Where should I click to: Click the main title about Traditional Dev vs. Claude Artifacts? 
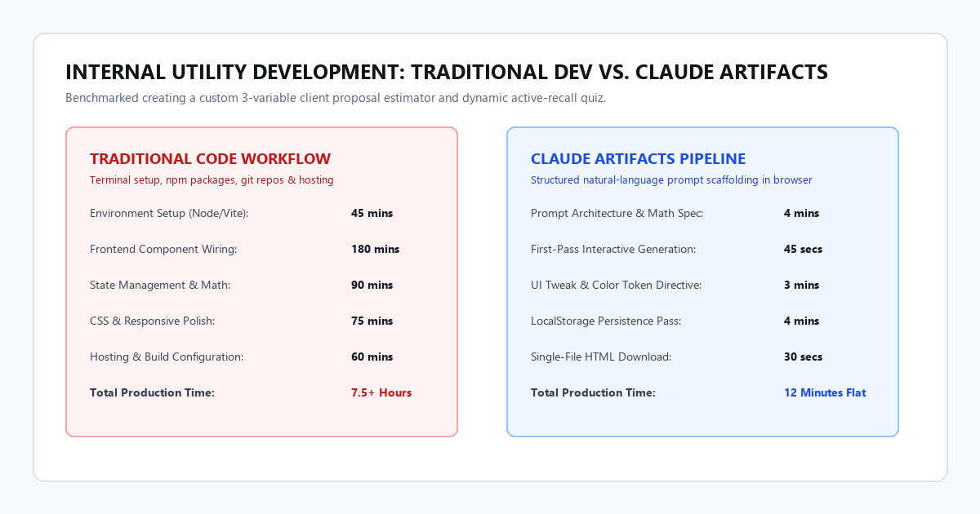pos(447,72)
